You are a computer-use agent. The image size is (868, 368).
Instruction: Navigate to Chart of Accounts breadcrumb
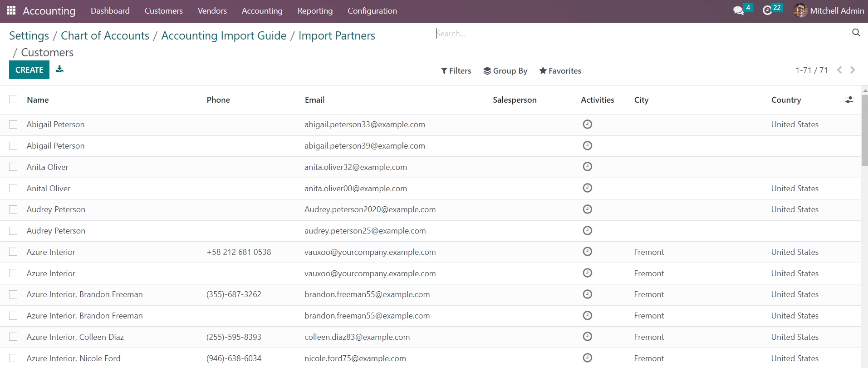pyautogui.click(x=105, y=36)
